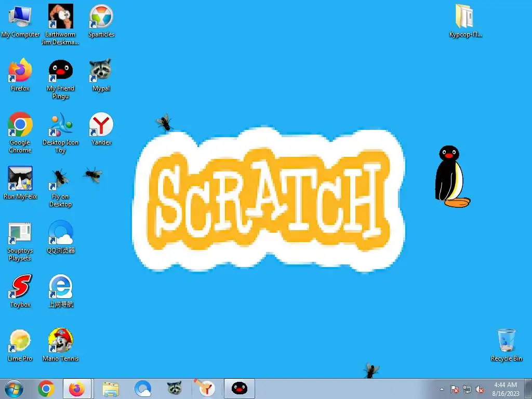532x399 pixels.
Task: Click the muted volume tray icon
Action: point(480,390)
